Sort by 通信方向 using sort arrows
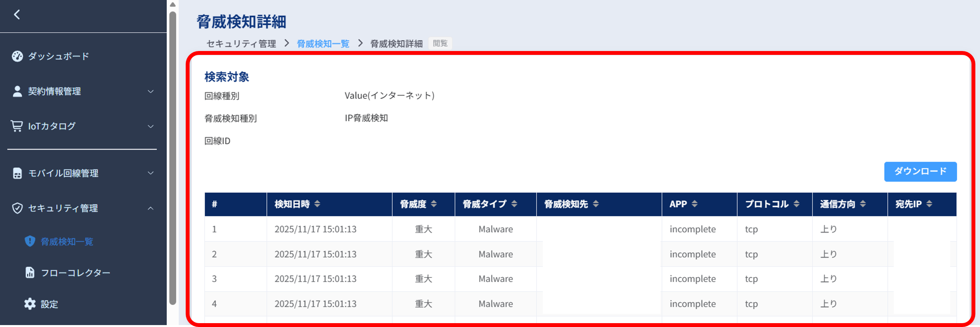This screenshot has height=327, width=980. tap(863, 204)
